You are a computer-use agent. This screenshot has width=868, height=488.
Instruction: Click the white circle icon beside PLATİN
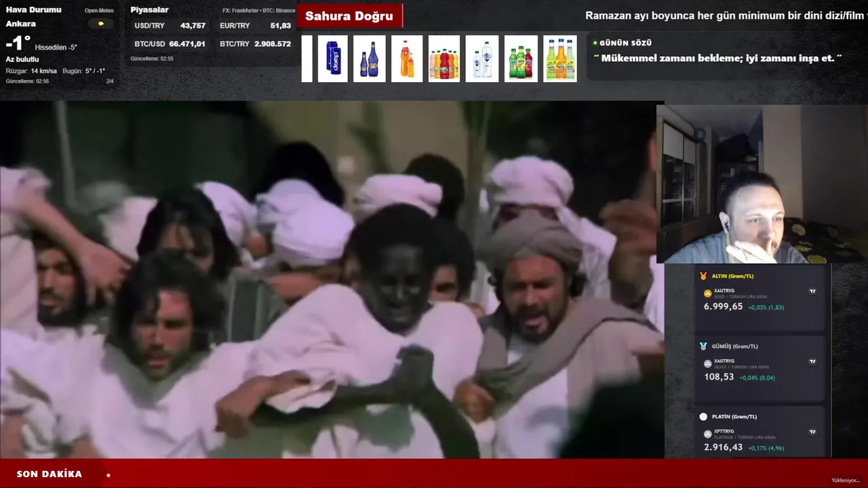(703, 417)
